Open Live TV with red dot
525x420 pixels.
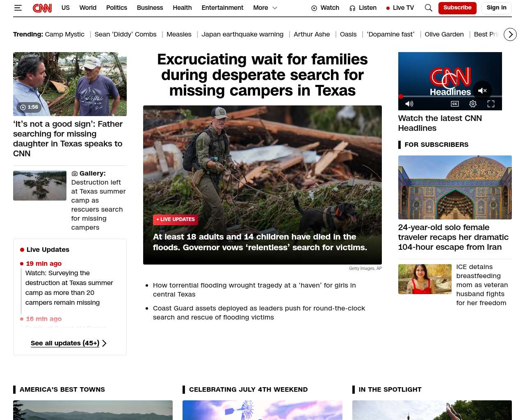tap(400, 8)
